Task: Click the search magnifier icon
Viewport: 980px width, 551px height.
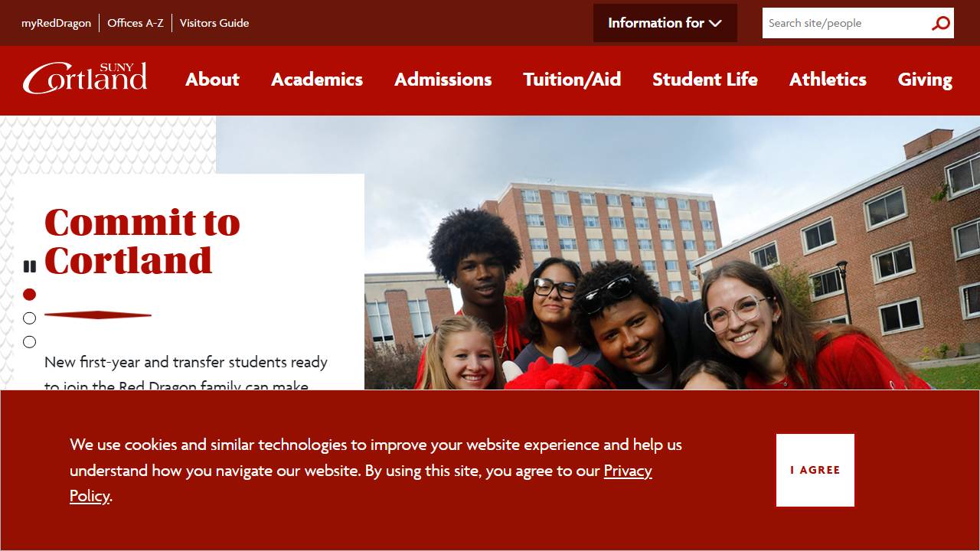Action: tap(940, 24)
